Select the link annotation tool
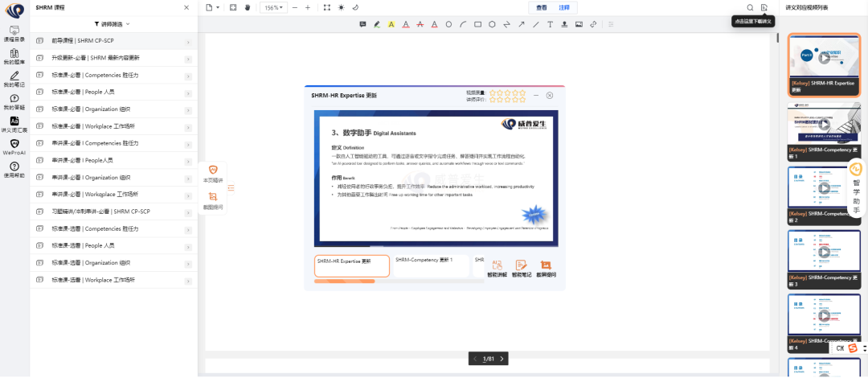 click(x=593, y=24)
